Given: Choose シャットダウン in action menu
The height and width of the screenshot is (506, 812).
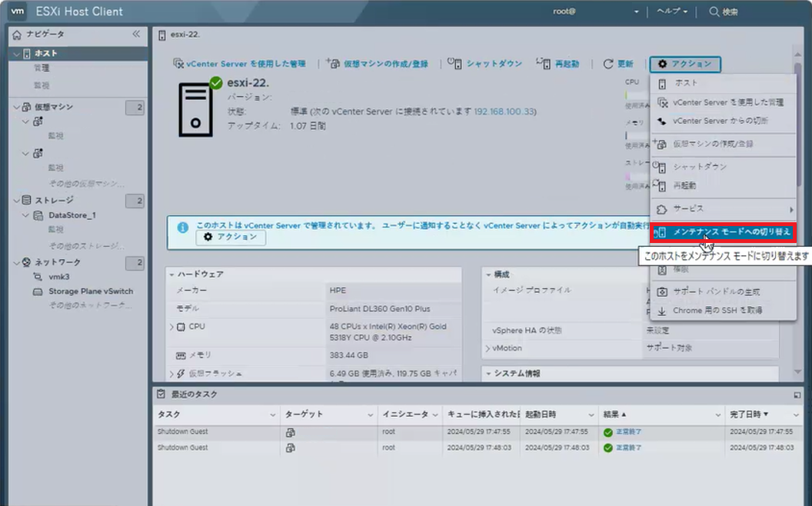Looking at the screenshot, I should click(x=723, y=167).
